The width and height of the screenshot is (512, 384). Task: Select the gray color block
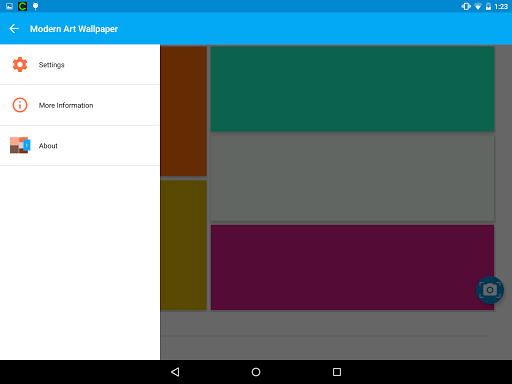(352, 178)
